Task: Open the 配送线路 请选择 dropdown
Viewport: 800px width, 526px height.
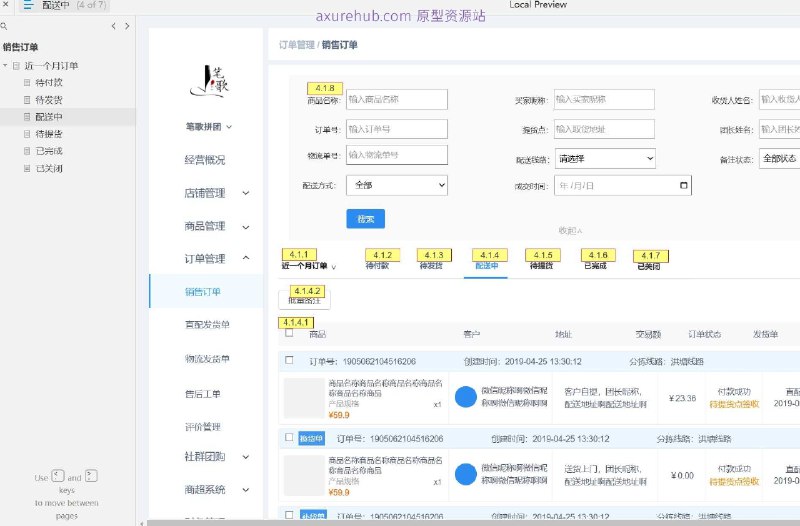Action: coord(605,159)
